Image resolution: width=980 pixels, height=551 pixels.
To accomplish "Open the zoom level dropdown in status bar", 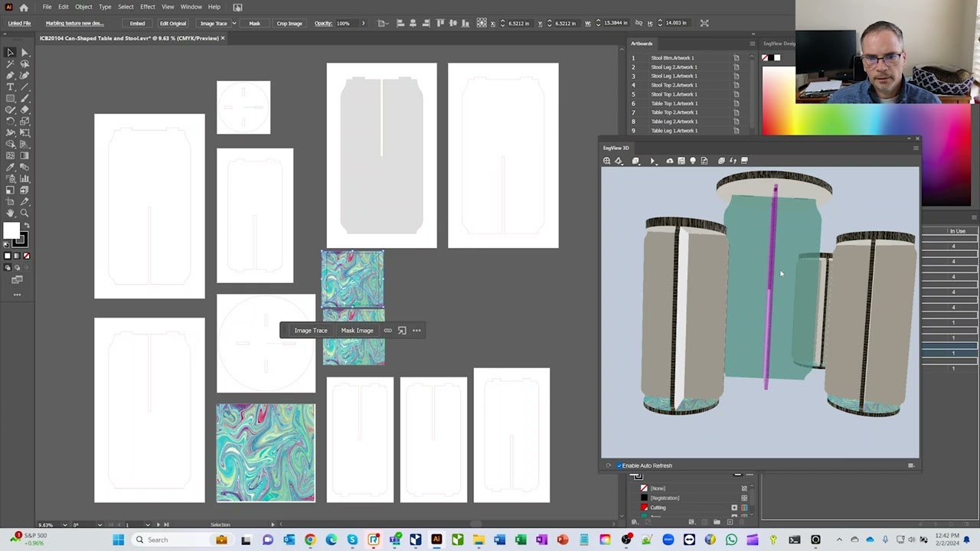I will 64,525.
